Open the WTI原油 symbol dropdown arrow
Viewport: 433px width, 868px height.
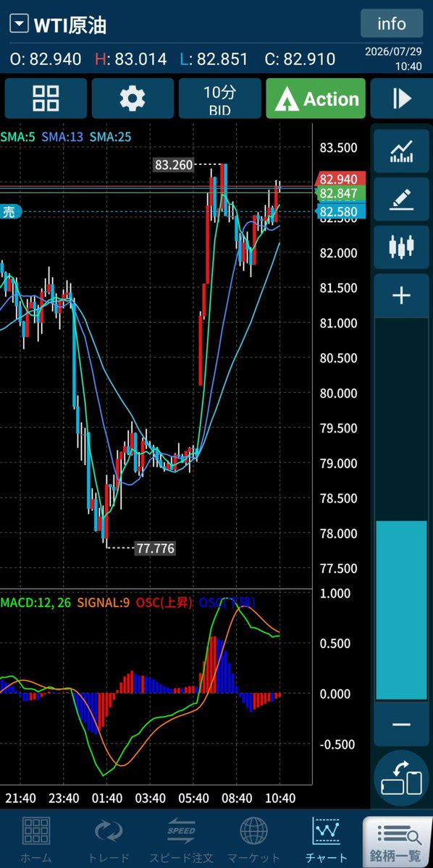(20, 25)
